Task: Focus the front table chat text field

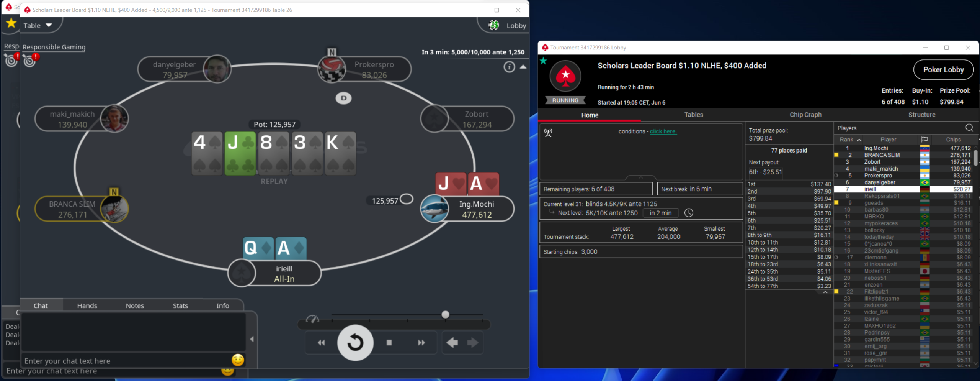Action: click(126, 361)
